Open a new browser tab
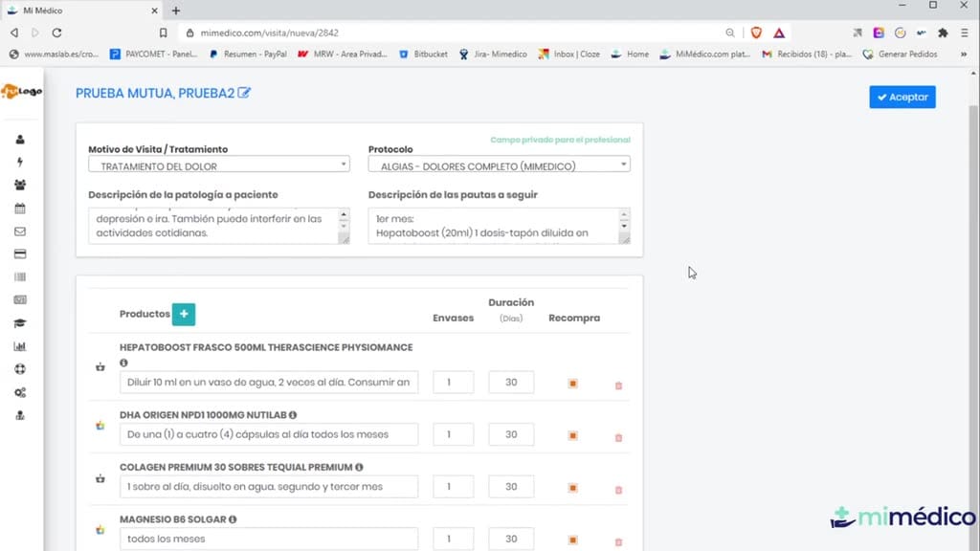Viewport: 980px width, 551px height. [x=176, y=11]
